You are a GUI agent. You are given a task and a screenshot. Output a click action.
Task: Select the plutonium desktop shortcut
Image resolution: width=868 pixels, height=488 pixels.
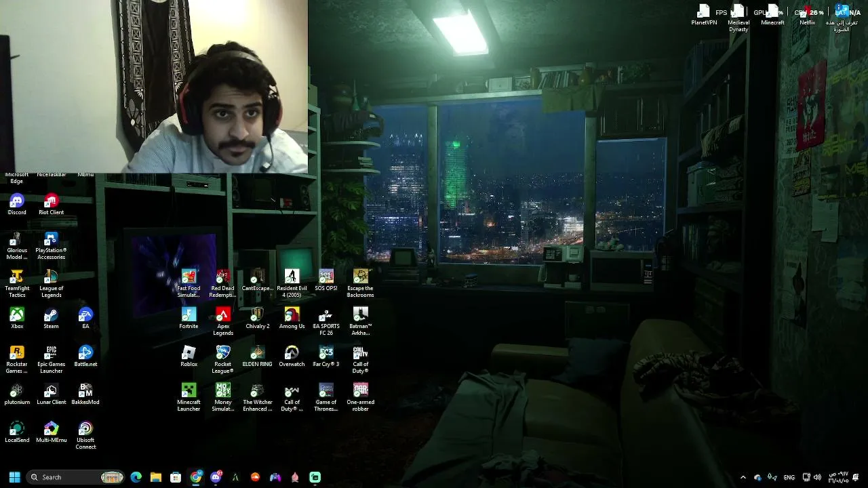coord(17,394)
